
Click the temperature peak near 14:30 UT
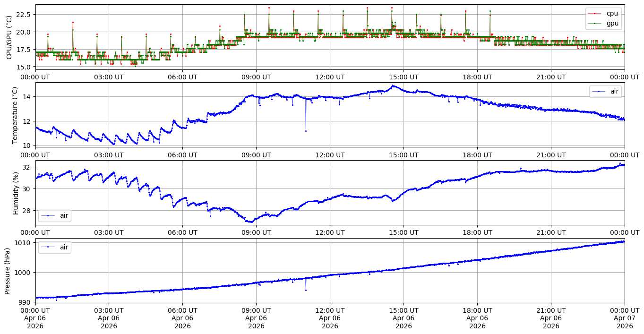(392, 86)
